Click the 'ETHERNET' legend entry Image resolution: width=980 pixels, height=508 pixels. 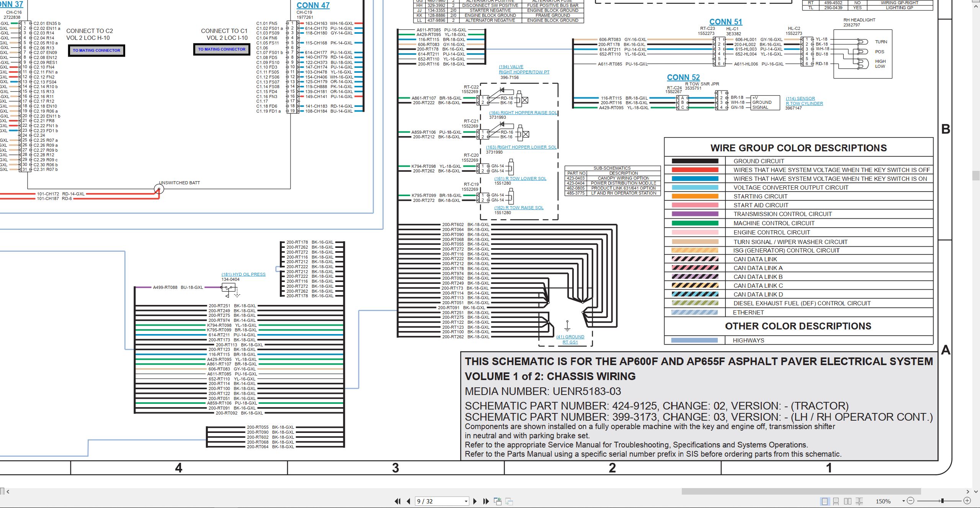coord(748,313)
